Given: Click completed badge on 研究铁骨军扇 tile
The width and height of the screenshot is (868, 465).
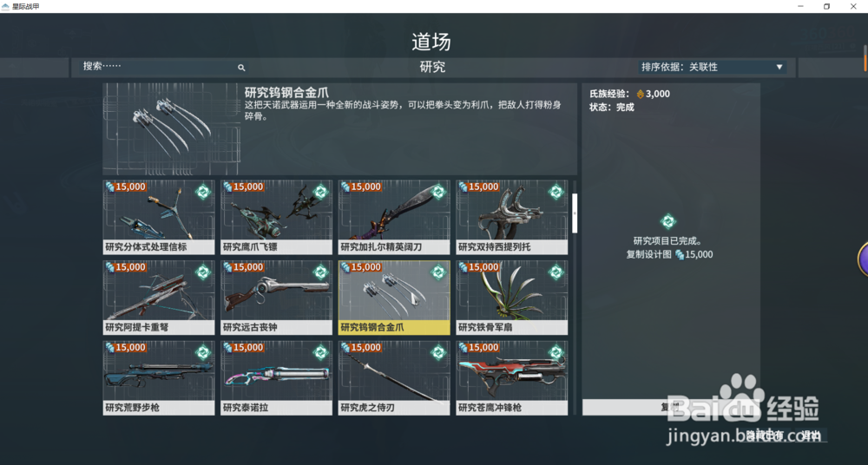Looking at the screenshot, I should pos(556,272).
